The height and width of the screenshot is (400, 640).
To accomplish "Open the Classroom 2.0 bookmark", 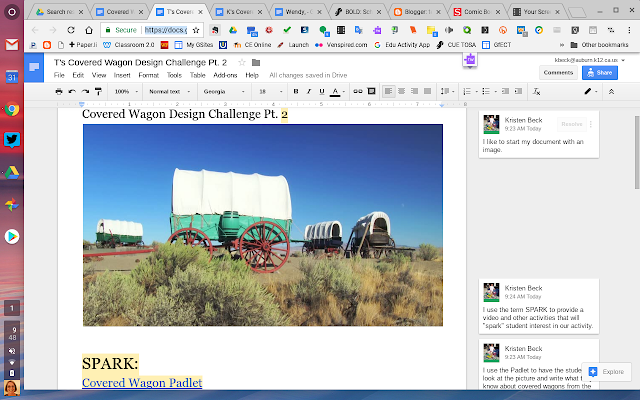I will pyautogui.click(x=129, y=45).
